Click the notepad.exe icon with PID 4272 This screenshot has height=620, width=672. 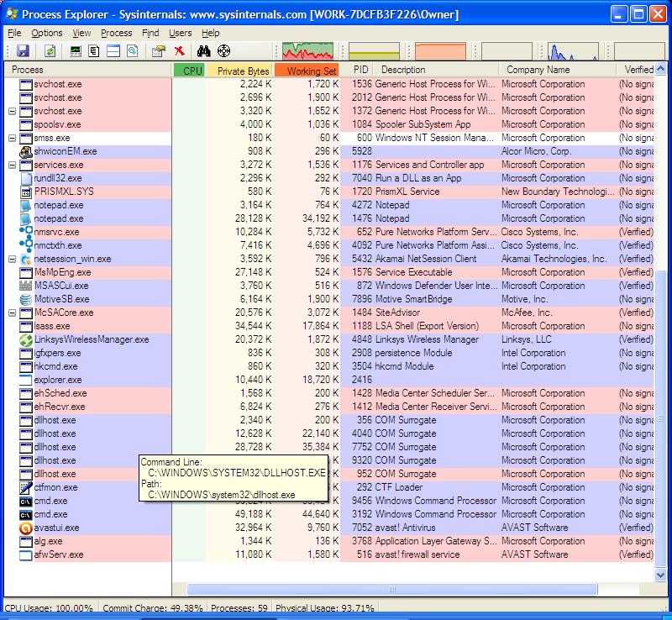pos(26,205)
